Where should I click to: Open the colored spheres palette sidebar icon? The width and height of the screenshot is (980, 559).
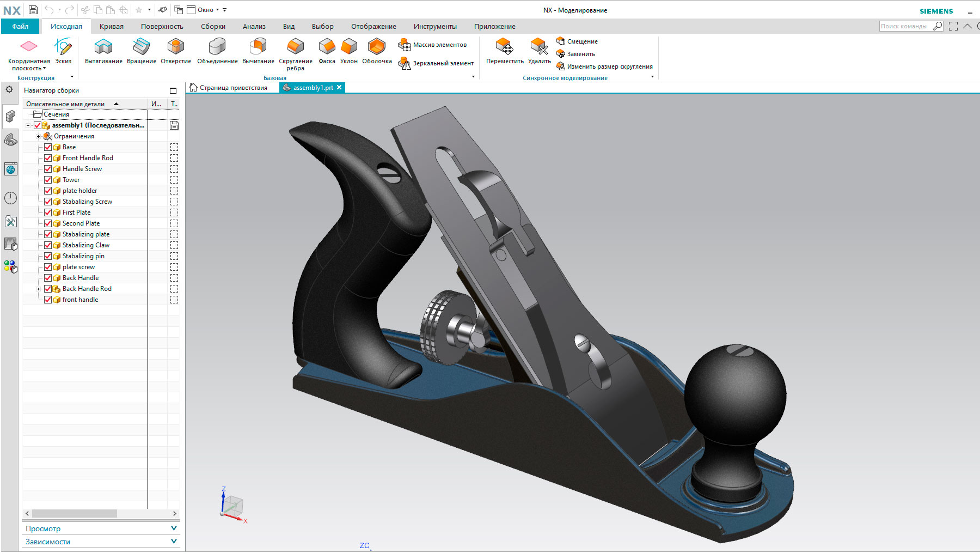point(10,266)
